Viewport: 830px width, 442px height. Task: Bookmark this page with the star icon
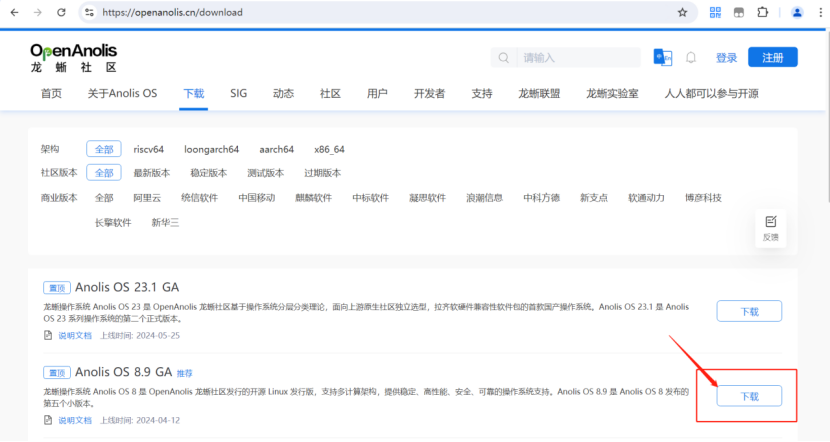[682, 12]
